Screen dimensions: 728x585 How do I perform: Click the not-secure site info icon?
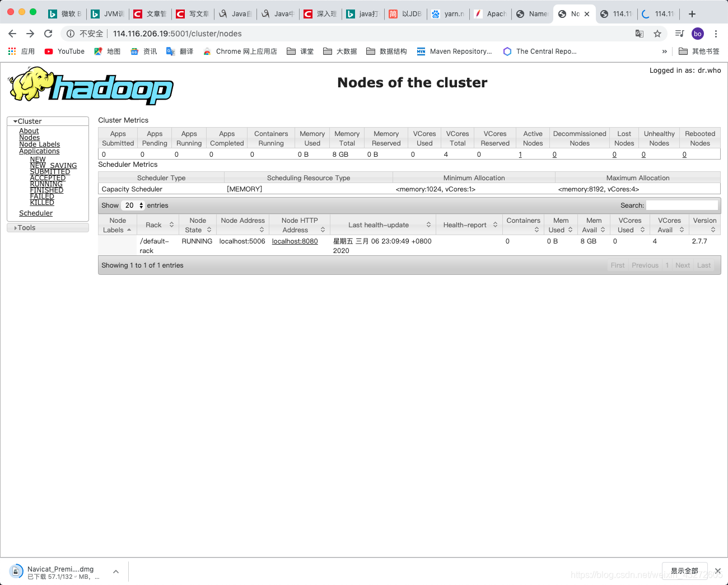71,34
